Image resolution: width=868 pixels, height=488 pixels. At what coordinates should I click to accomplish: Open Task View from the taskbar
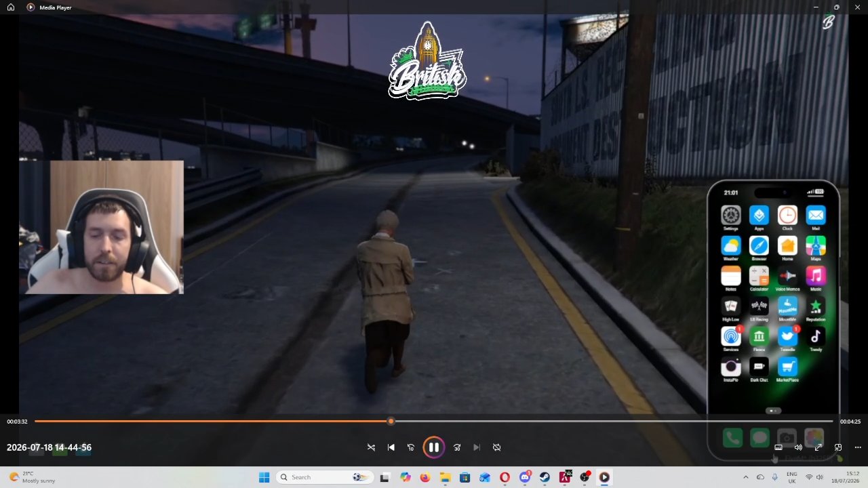click(385, 477)
